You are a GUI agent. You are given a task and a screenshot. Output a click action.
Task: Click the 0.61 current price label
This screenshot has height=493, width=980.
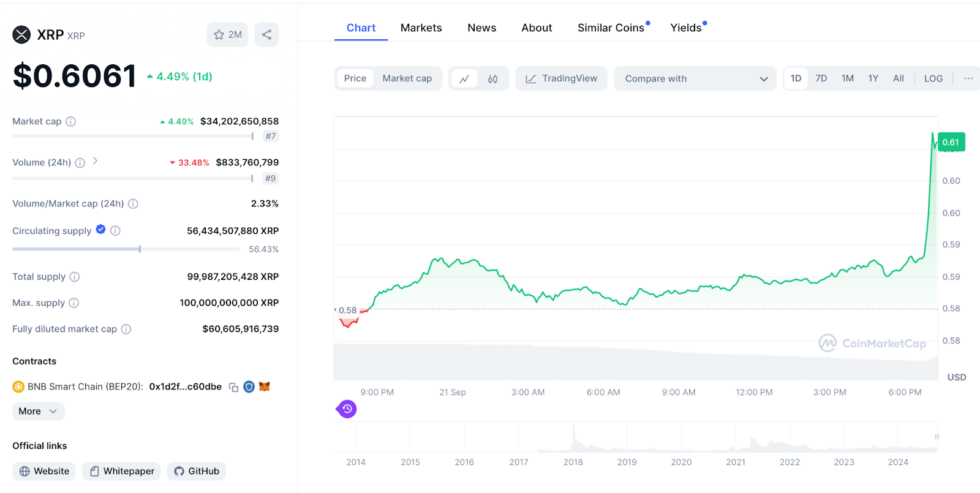[x=951, y=142]
